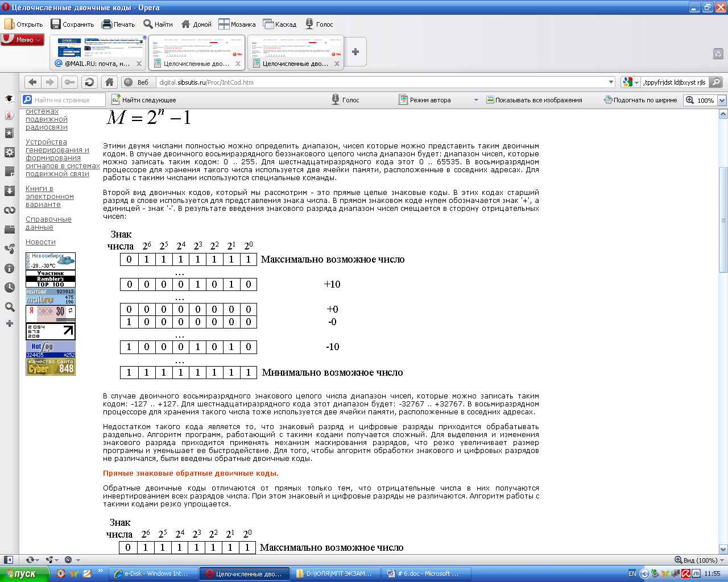Screen dimensions: 728x582
Task: Open the D:\ЮЛЯ\МПТ ЭКЗАМ folder taskbar item
Action: (336, 573)
